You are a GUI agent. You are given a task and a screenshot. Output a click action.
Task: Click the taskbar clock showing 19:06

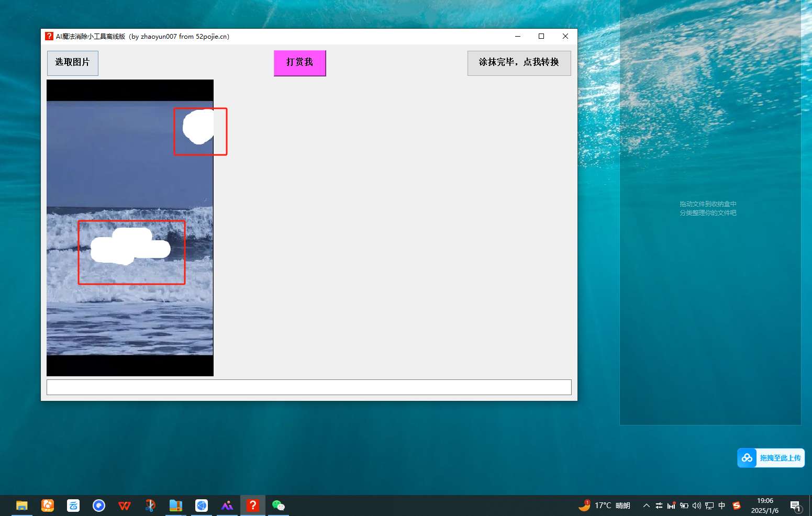pos(765,506)
